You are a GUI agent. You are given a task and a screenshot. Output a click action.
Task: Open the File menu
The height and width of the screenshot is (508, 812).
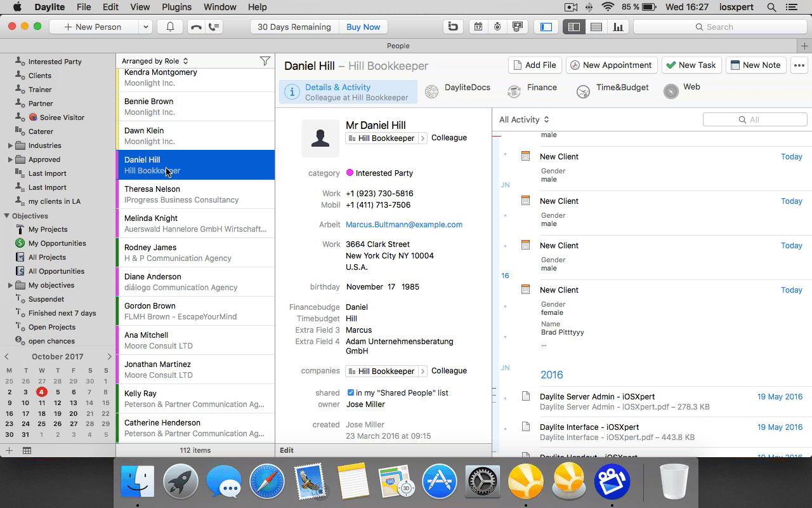[83, 8]
